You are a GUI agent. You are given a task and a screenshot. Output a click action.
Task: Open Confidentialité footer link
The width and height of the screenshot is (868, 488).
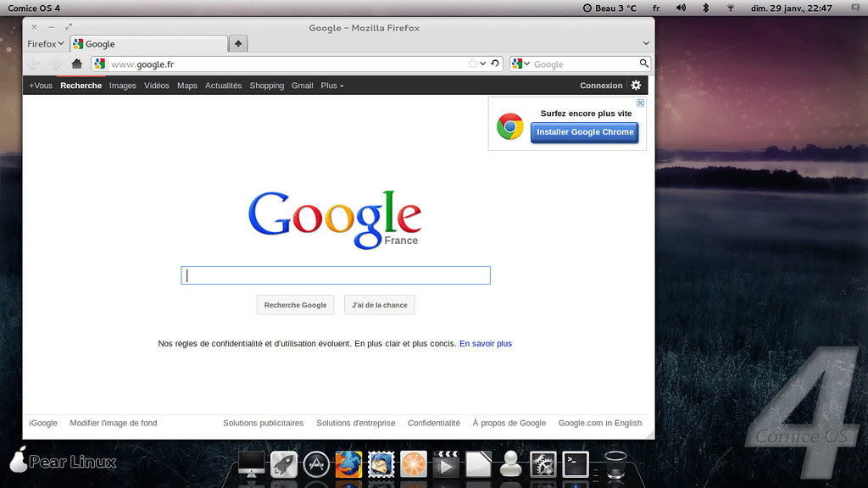click(434, 423)
